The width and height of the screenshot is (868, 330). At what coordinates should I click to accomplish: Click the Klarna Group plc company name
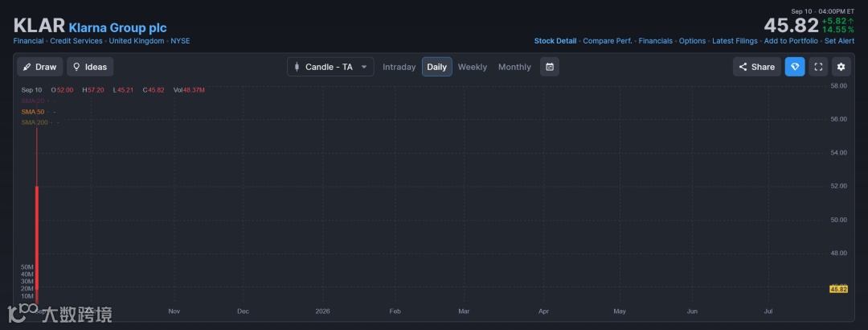(117, 27)
